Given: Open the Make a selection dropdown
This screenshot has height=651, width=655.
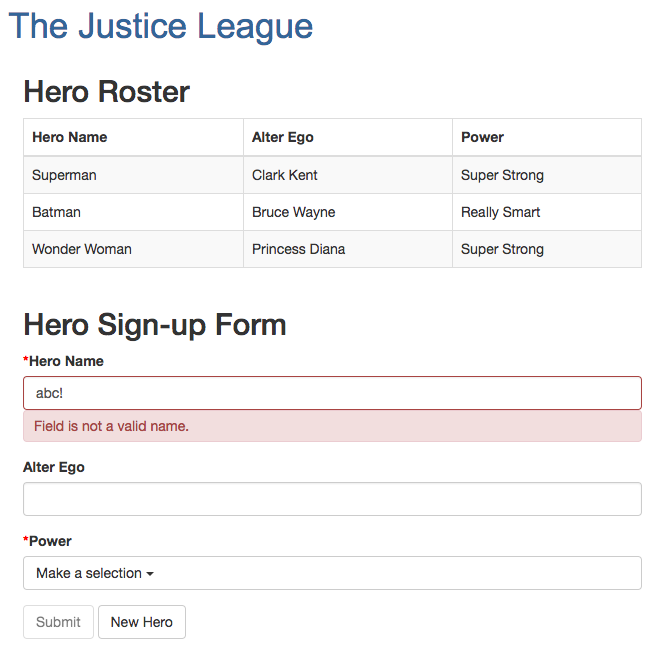Looking at the screenshot, I should 332,573.
